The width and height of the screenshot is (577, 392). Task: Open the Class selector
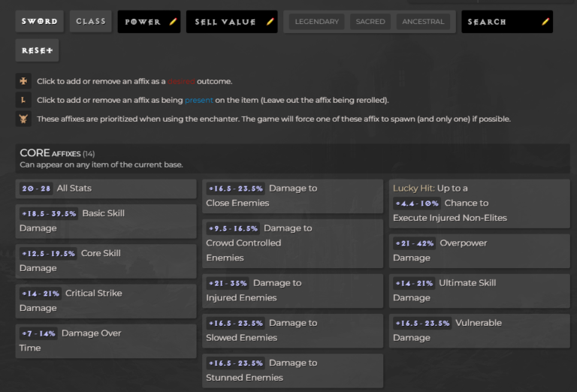91,21
